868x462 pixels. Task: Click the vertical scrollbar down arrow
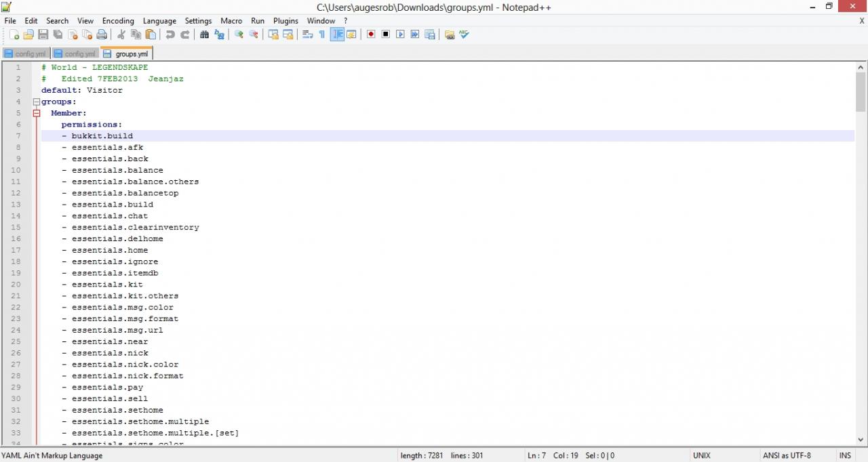pyautogui.click(x=861, y=439)
